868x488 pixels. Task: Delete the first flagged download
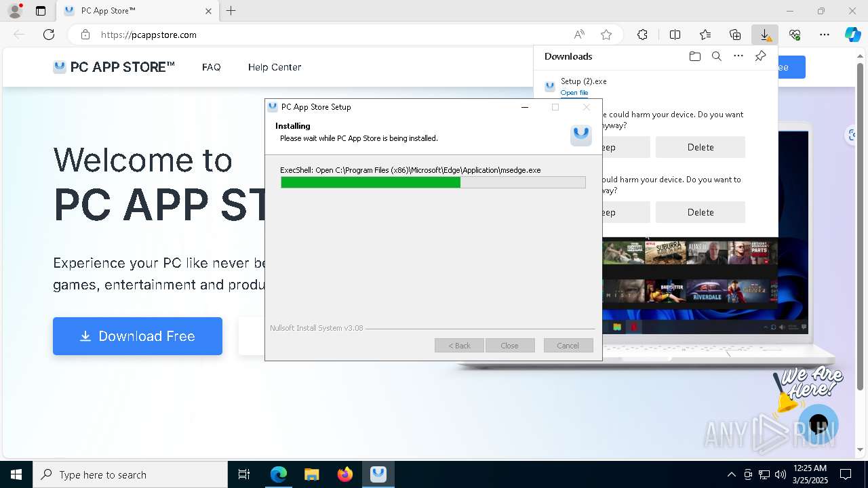[x=701, y=147]
